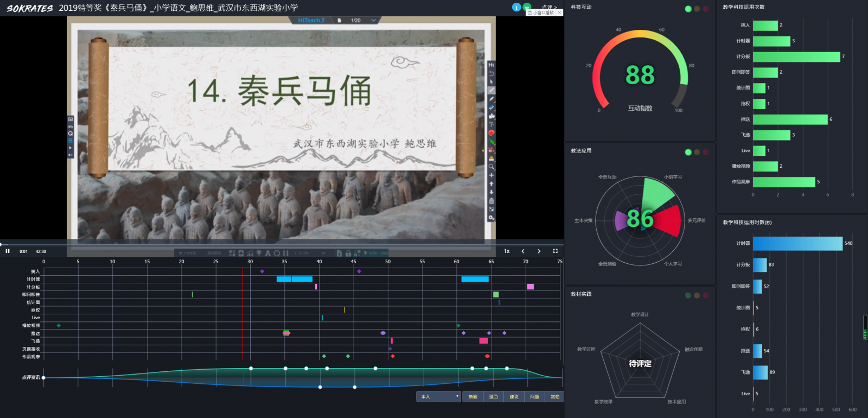Expand HiTeach page selector chevron

[x=373, y=21]
